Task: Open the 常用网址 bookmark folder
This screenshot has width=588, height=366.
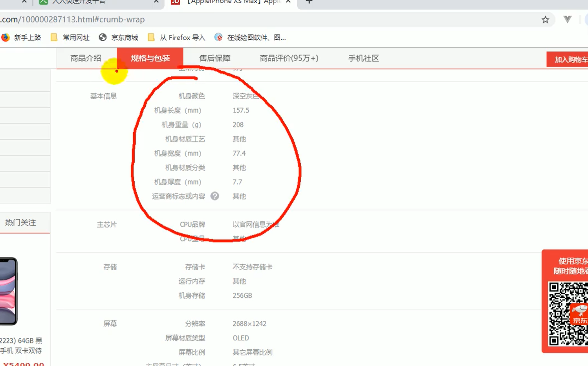Action: point(70,37)
